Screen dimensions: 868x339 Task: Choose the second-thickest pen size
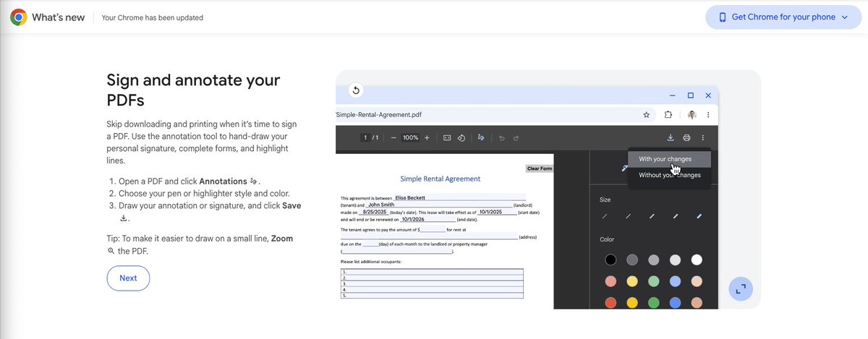(676, 216)
